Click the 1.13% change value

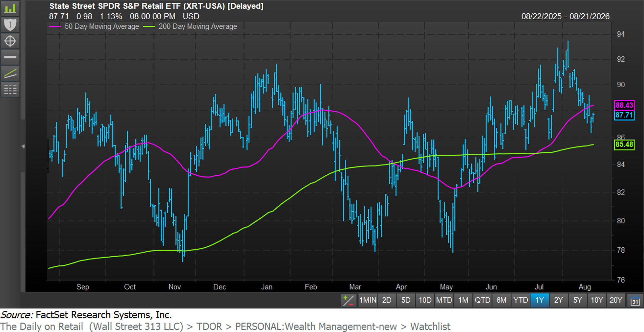111,16
